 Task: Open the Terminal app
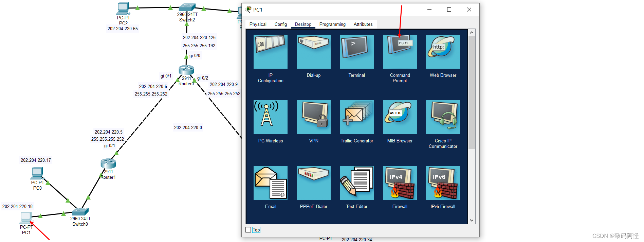[x=356, y=52]
